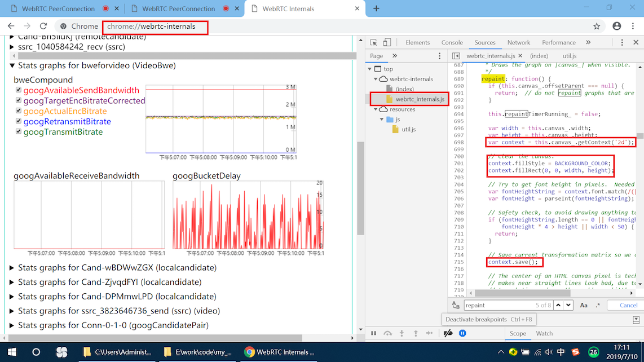Cancel the search in the source file
644x362 pixels.
point(628,305)
